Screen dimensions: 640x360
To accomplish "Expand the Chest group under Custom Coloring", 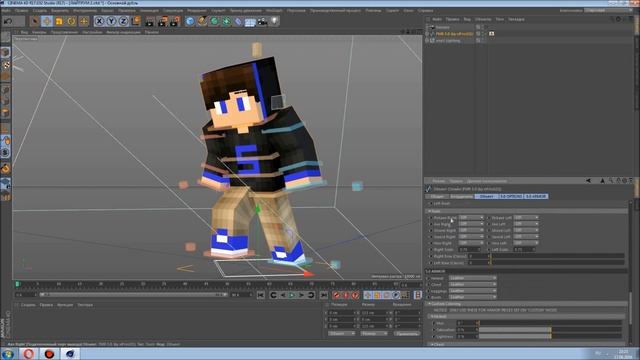I will pyautogui.click(x=432, y=344).
